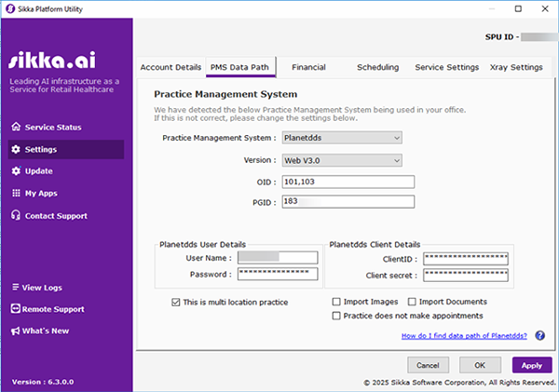Screen dimensions: 559x392
Task: Click the blue help question mark icon
Action: (x=539, y=335)
